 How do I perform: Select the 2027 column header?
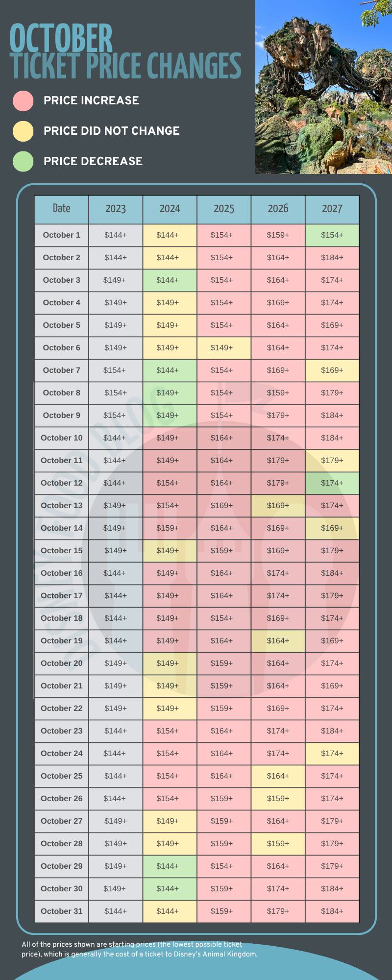[332, 209]
